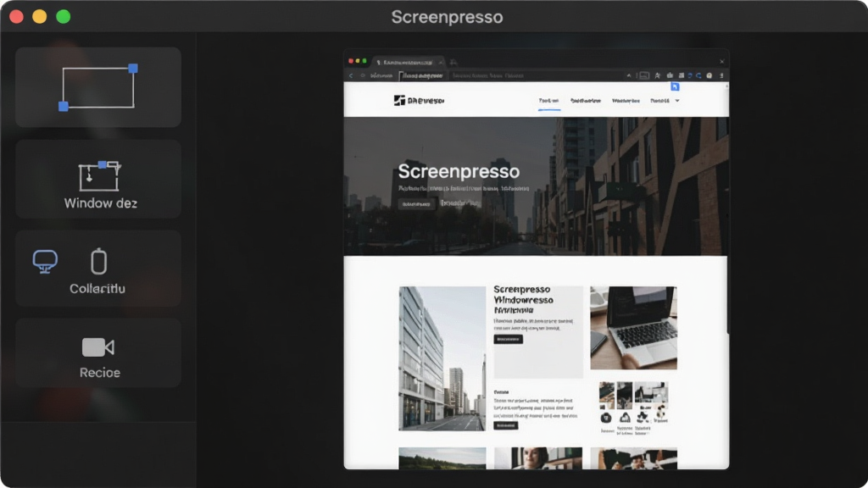Close the browser tab in the preview
Viewport: 868px width, 488px height.
point(441,62)
